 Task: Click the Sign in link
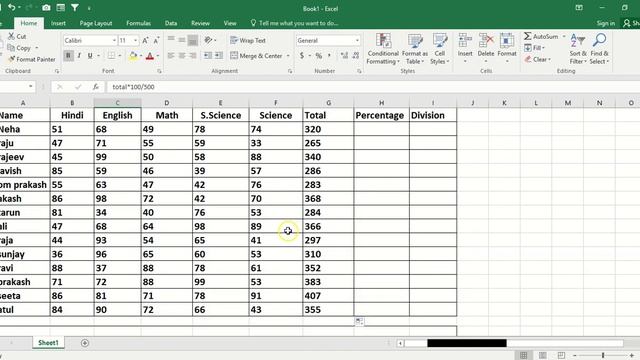coord(605,23)
